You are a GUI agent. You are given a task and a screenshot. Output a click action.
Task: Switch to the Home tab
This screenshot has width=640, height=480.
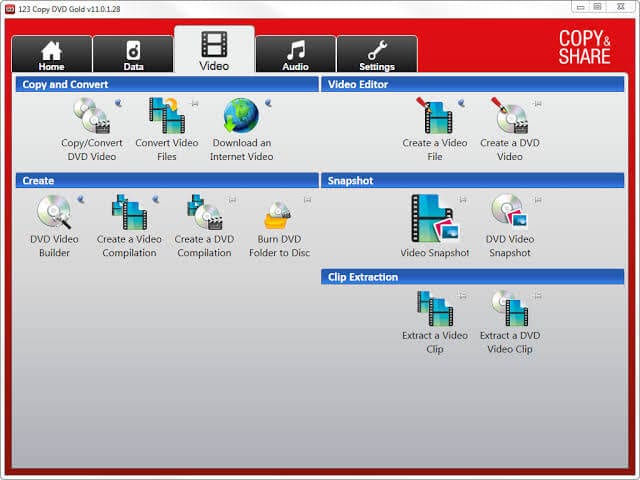[51, 54]
